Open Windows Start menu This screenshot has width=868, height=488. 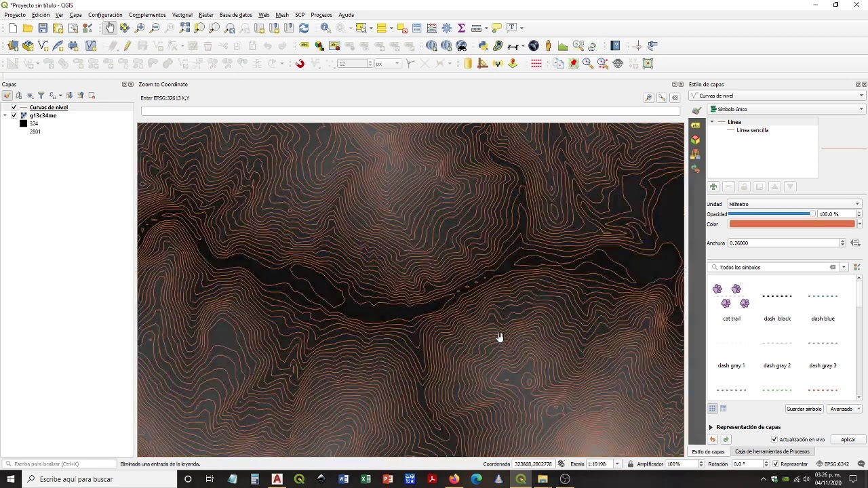coord(10,479)
